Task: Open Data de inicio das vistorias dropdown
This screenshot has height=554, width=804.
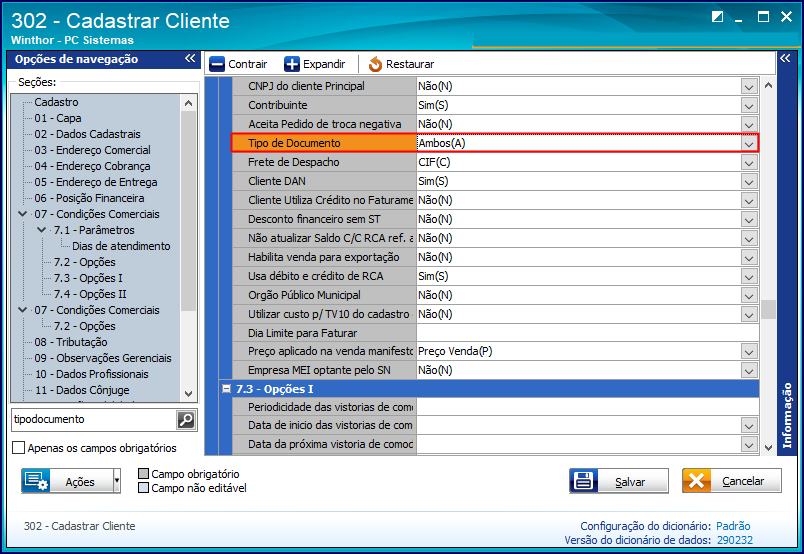Action: point(749,426)
